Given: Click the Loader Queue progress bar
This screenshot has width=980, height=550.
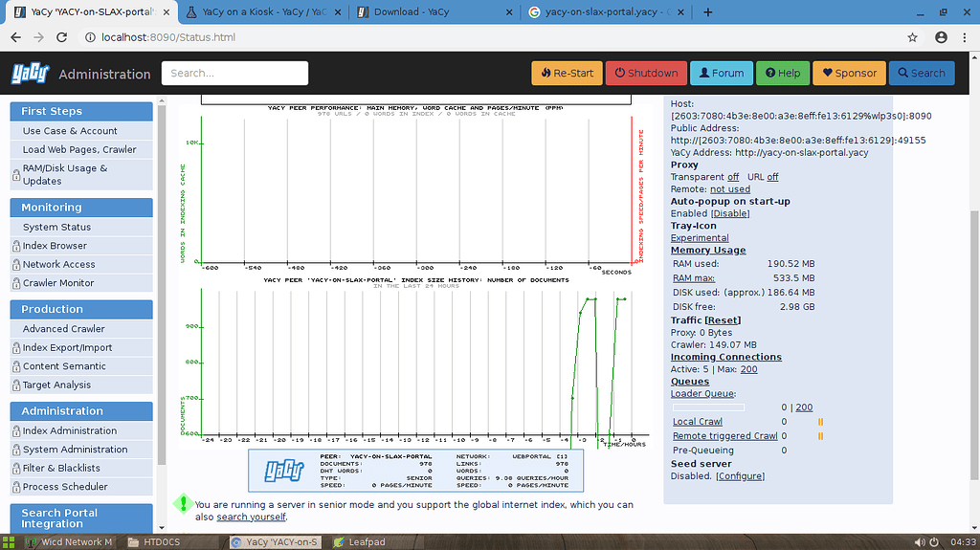Looking at the screenshot, I should tap(709, 407).
